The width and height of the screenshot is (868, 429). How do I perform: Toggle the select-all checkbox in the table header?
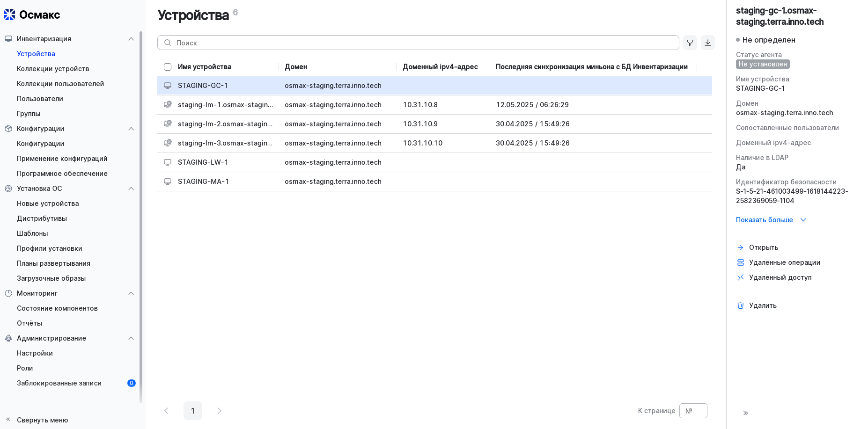click(168, 67)
